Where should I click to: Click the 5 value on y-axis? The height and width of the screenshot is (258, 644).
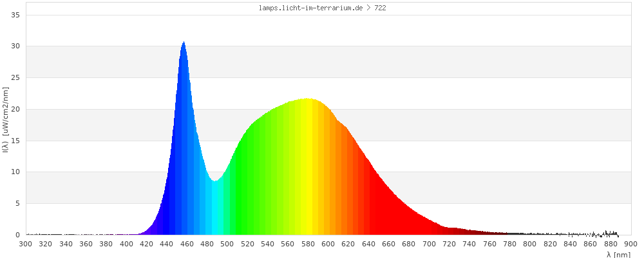pos(18,203)
